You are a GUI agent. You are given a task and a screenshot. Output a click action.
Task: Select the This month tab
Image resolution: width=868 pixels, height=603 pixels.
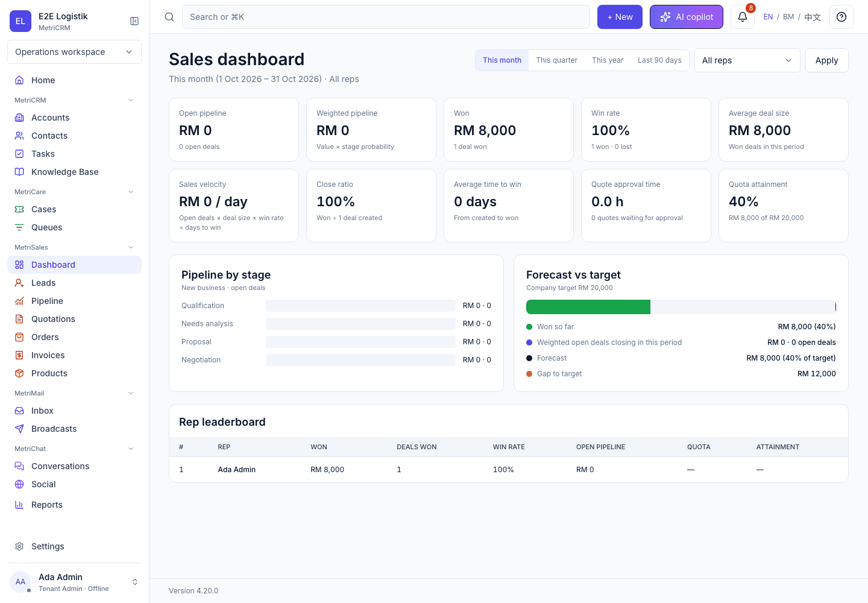[x=502, y=60]
